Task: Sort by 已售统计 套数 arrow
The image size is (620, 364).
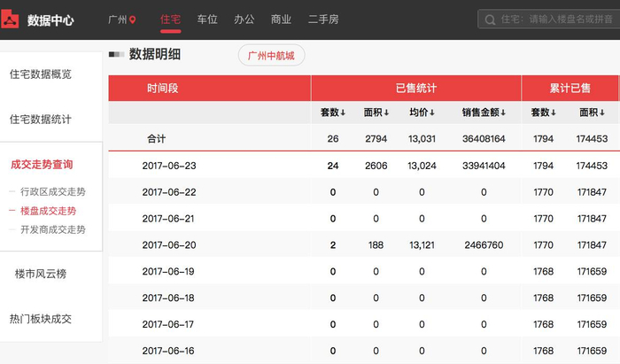Action: [x=343, y=112]
